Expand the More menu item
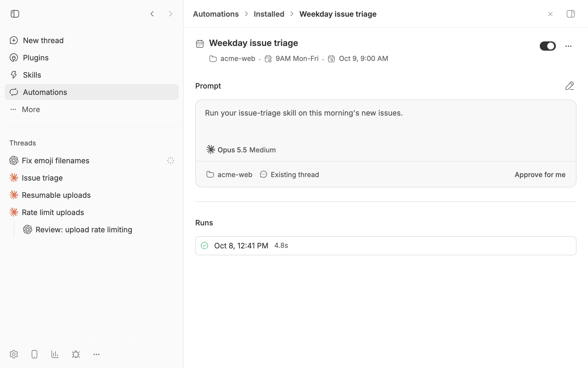The image size is (588, 368). click(x=92, y=109)
